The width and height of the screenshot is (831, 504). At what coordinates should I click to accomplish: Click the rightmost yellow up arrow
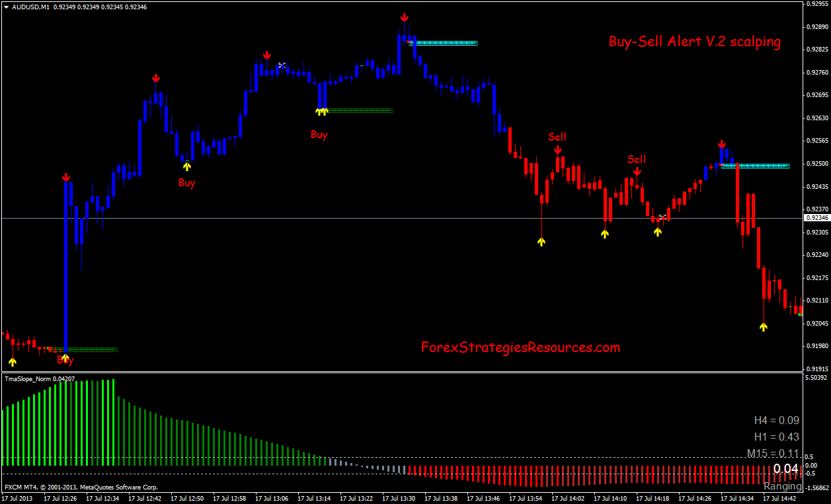click(x=764, y=326)
